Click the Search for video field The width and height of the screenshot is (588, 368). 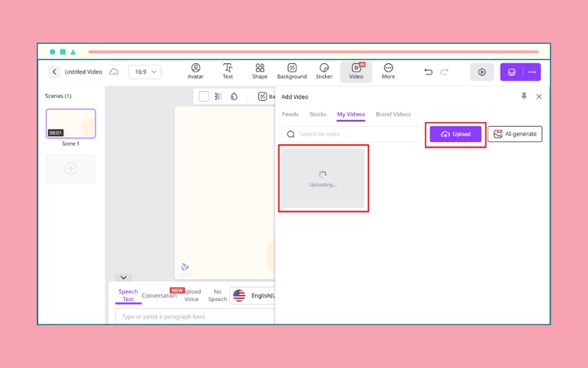pyautogui.click(x=353, y=134)
